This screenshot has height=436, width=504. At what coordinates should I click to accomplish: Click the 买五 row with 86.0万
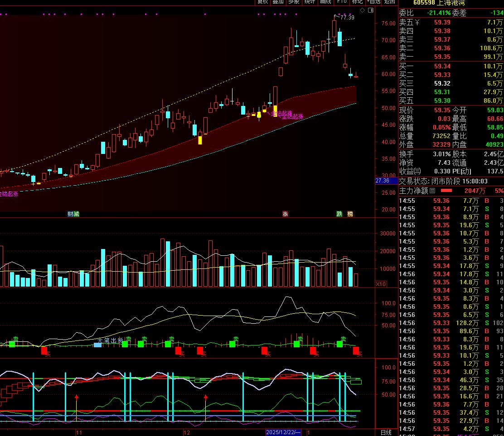[451, 101]
